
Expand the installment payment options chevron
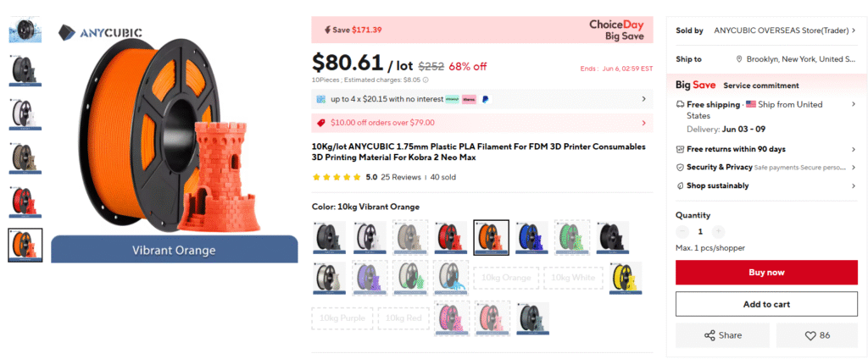click(644, 99)
